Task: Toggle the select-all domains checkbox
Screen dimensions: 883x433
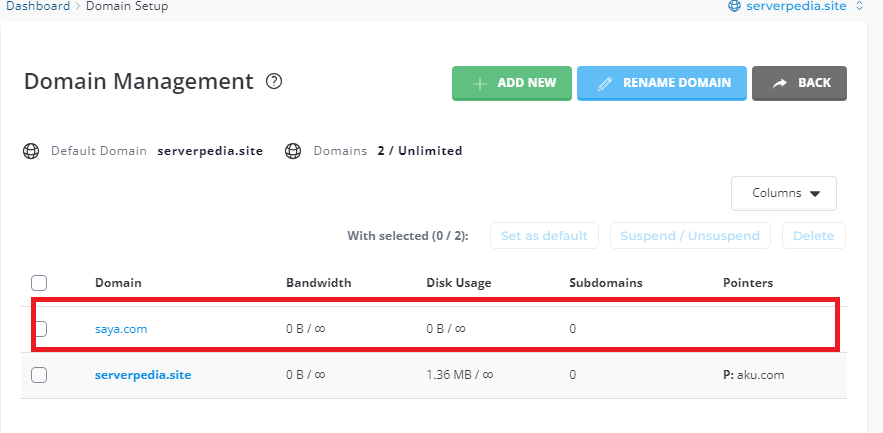Action: coord(39,283)
